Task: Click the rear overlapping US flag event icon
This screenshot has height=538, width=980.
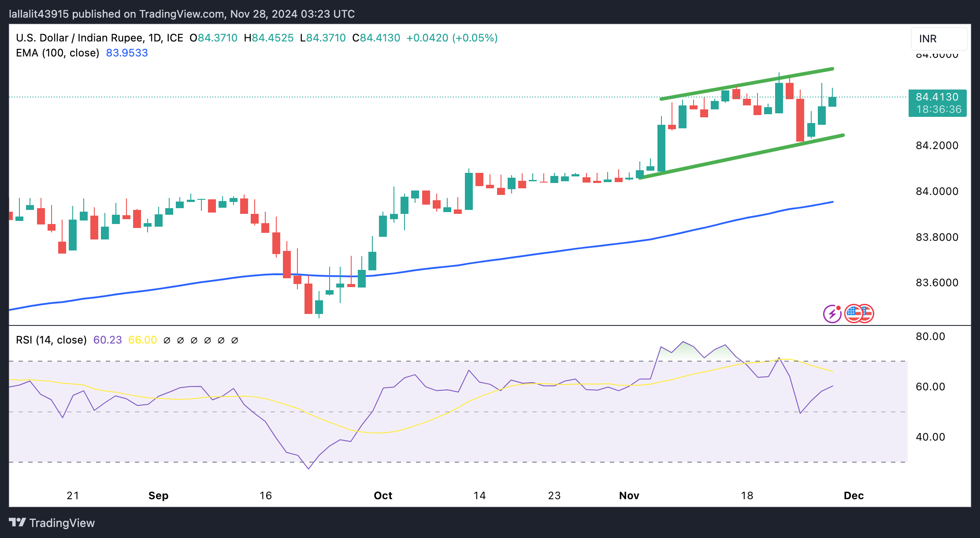Action: [868, 314]
